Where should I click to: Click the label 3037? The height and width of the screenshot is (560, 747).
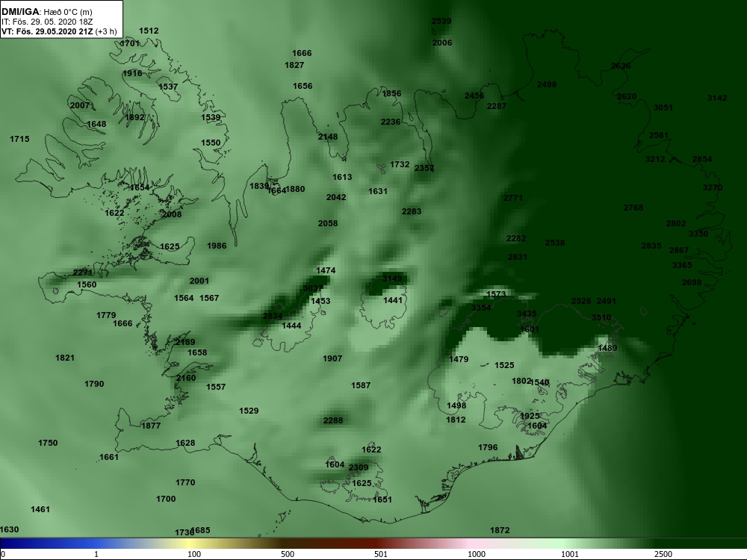coord(312,288)
